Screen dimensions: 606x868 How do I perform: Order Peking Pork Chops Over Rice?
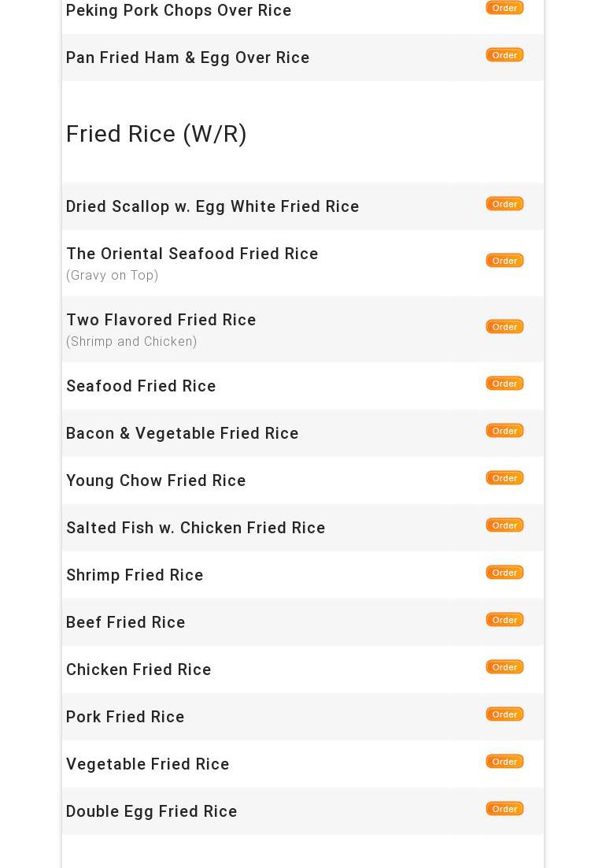pos(504,8)
